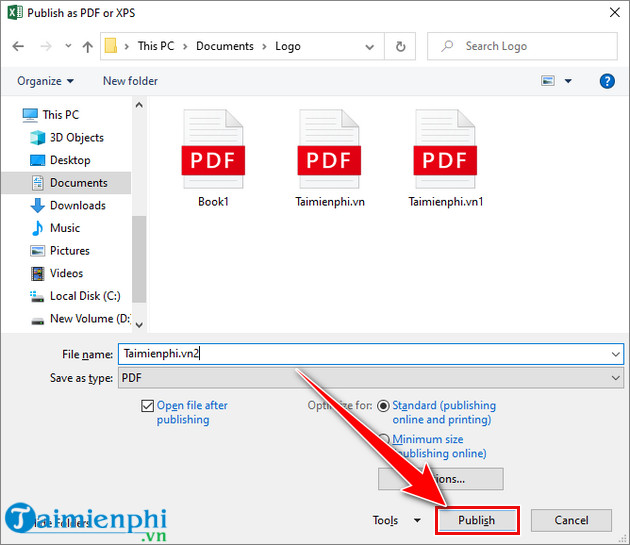Open the Save as type dropdown
This screenshot has width=630, height=545.
coord(370,378)
